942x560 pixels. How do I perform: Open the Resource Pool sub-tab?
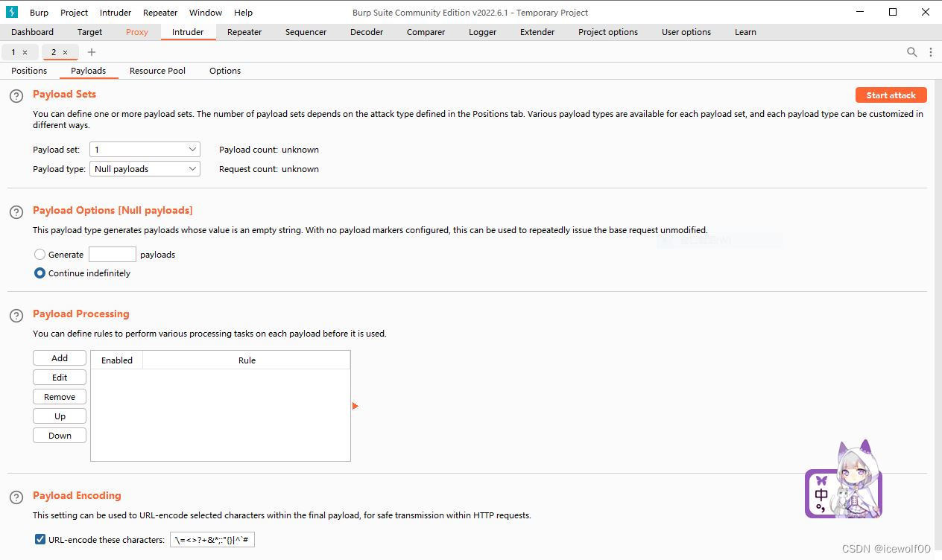tap(157, 71)
